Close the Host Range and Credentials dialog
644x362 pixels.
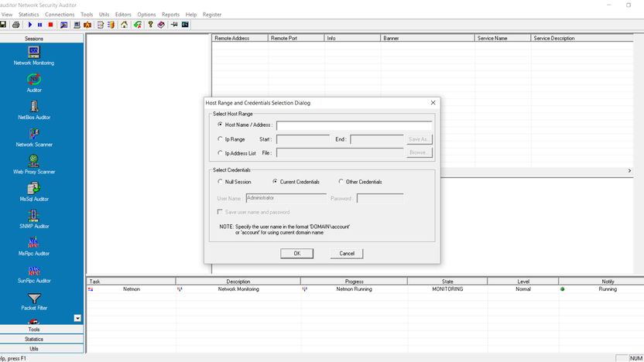[433, 103]
